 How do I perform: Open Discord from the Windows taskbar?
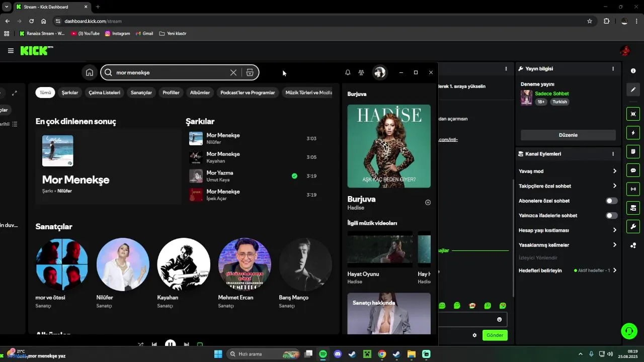pos(338,354)
